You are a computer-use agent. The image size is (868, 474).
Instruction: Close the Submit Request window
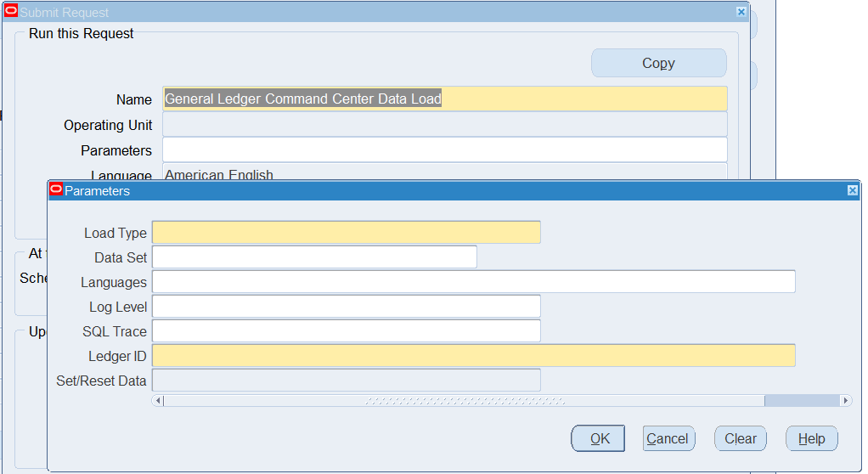(741, 12)
